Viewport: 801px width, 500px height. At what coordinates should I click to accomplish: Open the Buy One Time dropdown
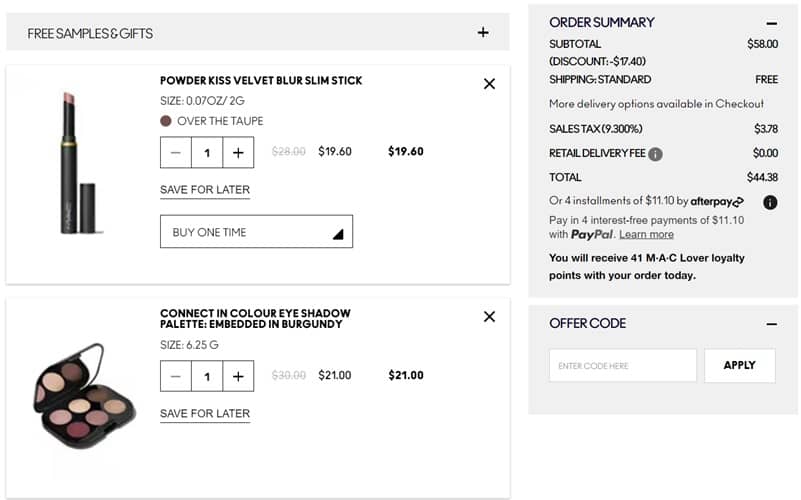click(256, 232)
